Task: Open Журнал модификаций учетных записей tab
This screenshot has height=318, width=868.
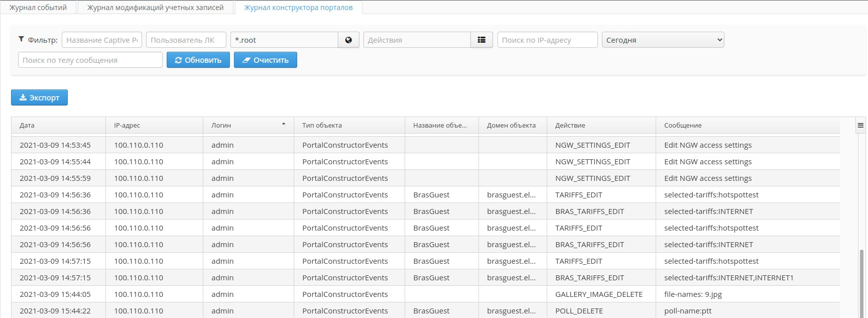Action: 156,8
